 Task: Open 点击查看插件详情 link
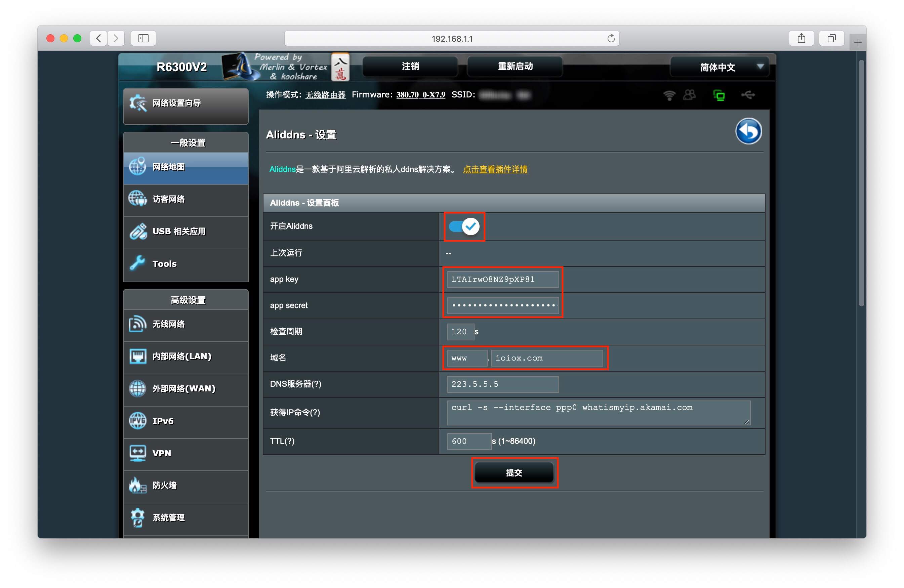495,169
